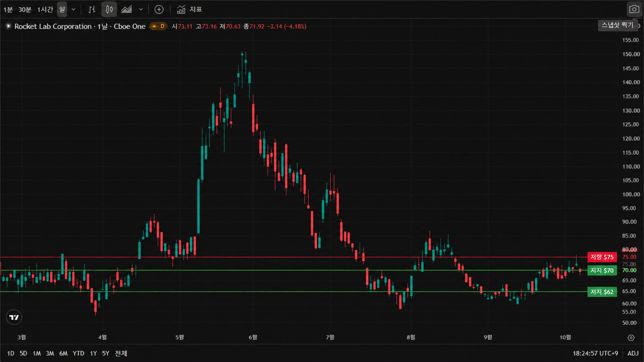Click the 18:24:57 UTC+9 timezone clock

click(x=595, y=353)
